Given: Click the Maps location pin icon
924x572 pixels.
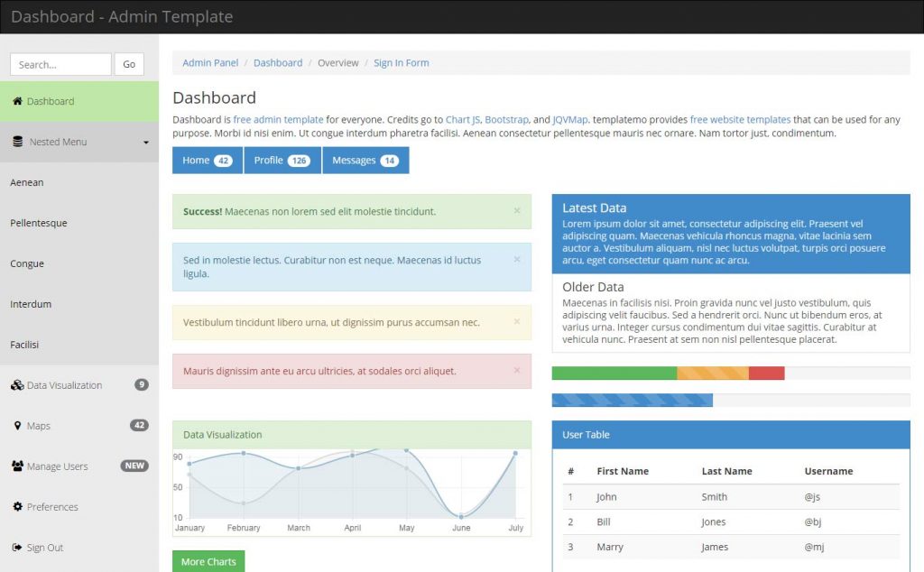Looking at the screenshot, I should coord(18,425).
